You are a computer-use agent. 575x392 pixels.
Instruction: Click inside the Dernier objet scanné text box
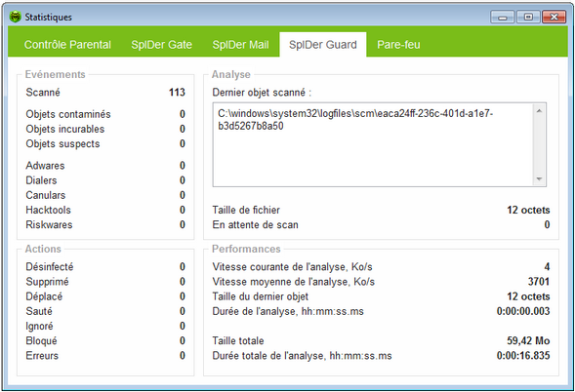pyautogui.click(x=373, y=144)
